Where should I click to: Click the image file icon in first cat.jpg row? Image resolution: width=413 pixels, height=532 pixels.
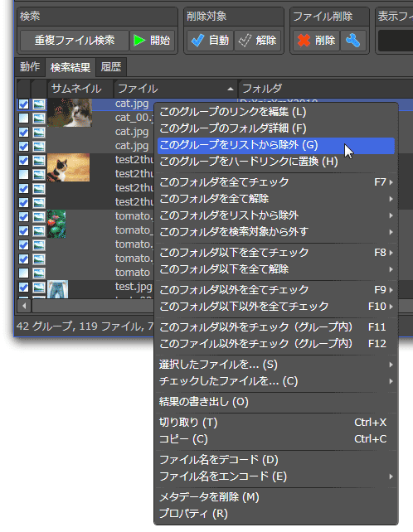coord(39,104)
